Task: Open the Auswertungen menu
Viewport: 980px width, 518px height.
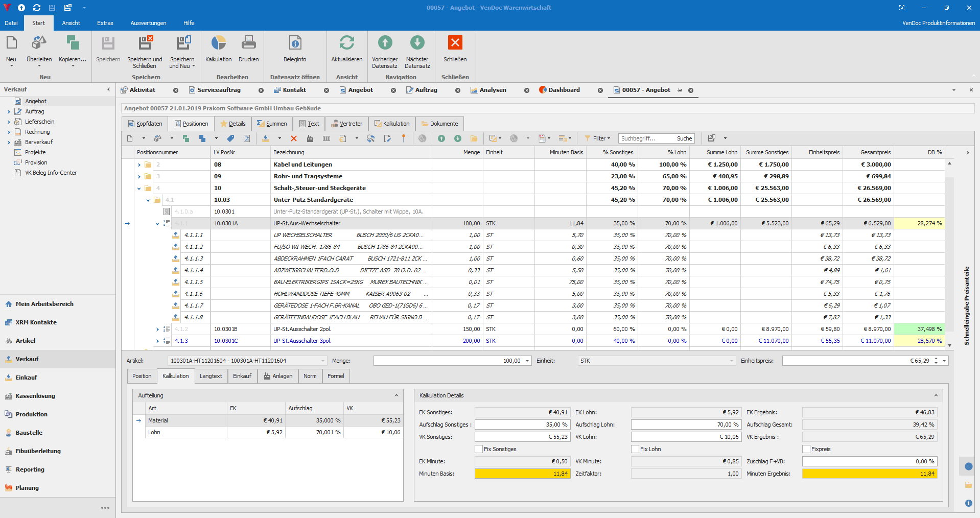Action: coord(148,23)
